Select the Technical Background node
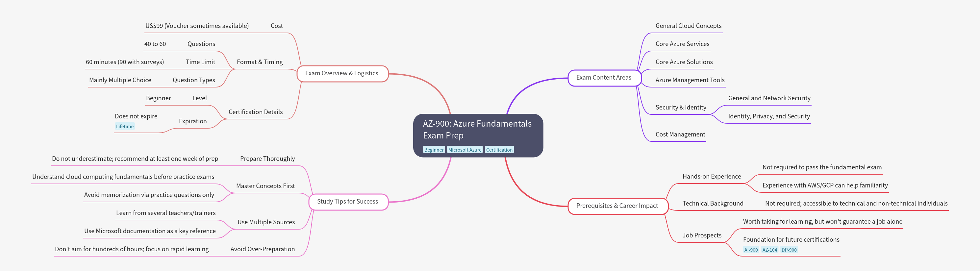Screen dimensions: 980x271 point(713,203)
